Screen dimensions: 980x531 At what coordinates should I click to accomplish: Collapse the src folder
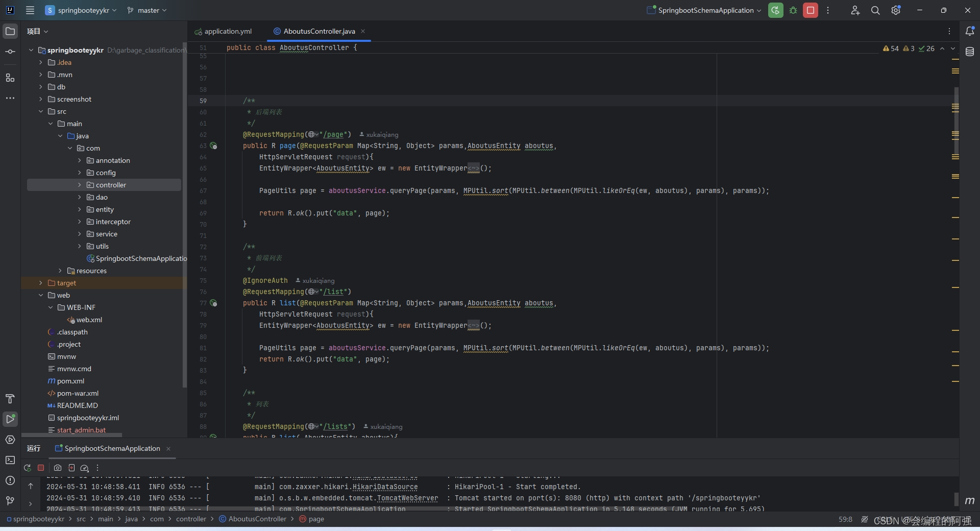pyautogui.click(x=41, y=111)
